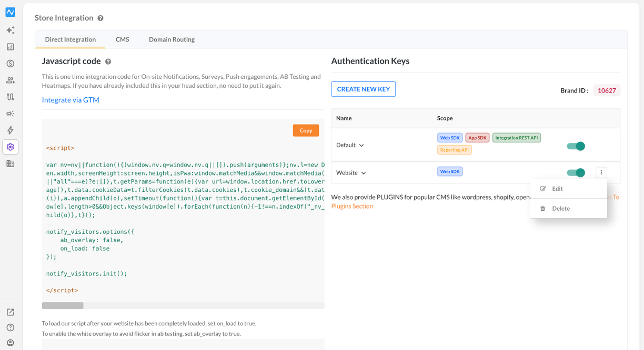Choose Edit from the context menu
The image size is (644, 350).
569,189
